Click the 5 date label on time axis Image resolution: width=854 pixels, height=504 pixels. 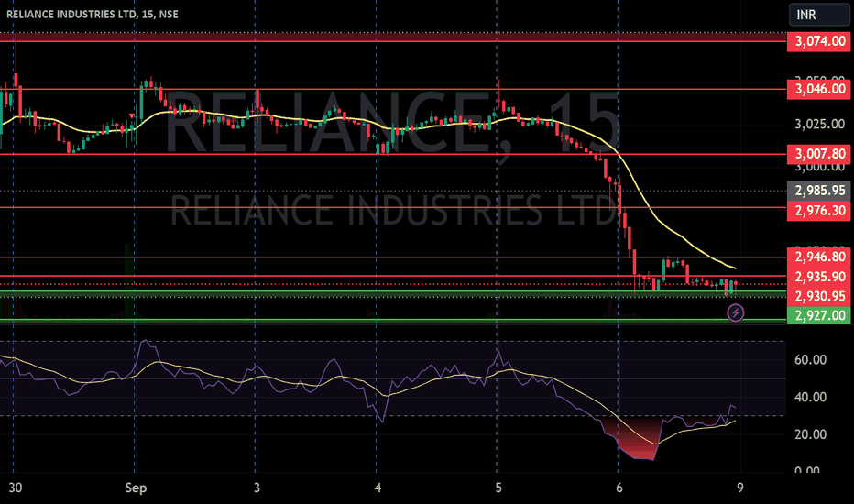click(x=498, y=488)
